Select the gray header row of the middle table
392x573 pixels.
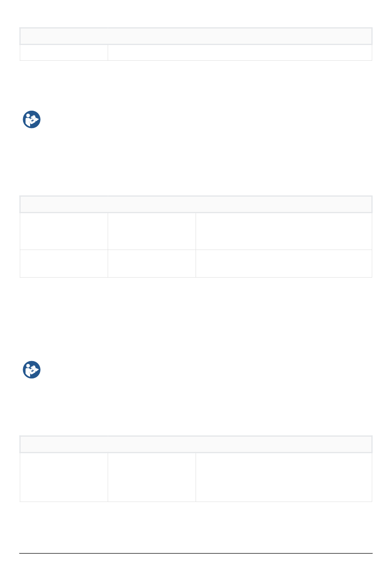(x=196, y=204)
